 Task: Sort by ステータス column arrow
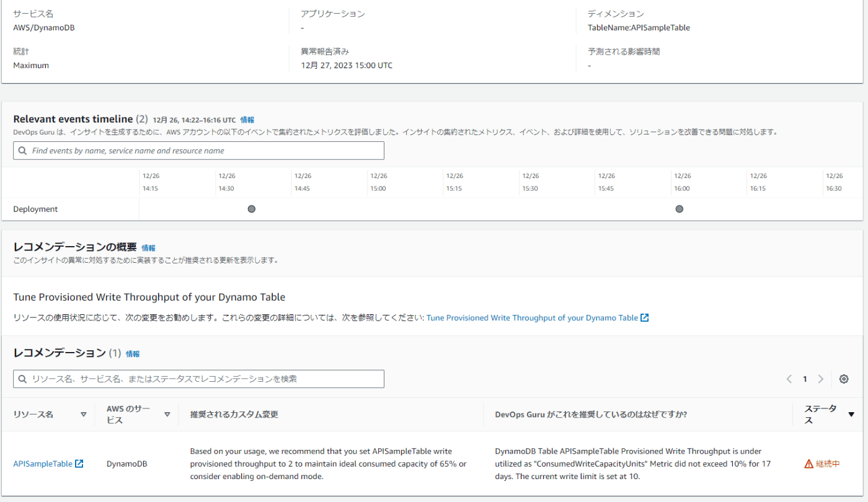pos(851,415)
